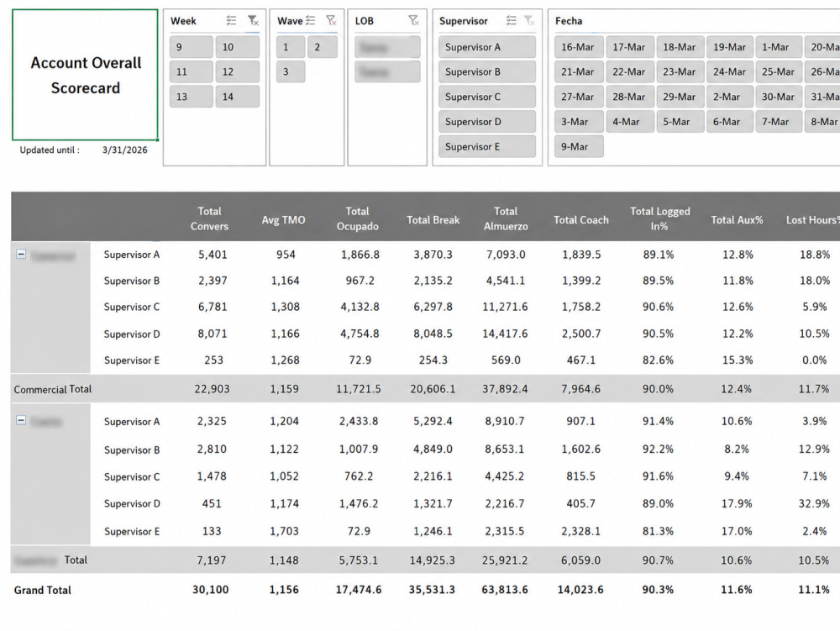Click the Total Ocupado column header
Screen dimensions: 840x631
[357, 218]
